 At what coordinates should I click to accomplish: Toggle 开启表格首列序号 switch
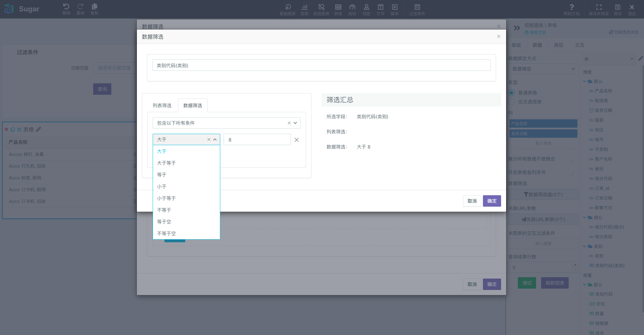[x=570, y=172]
